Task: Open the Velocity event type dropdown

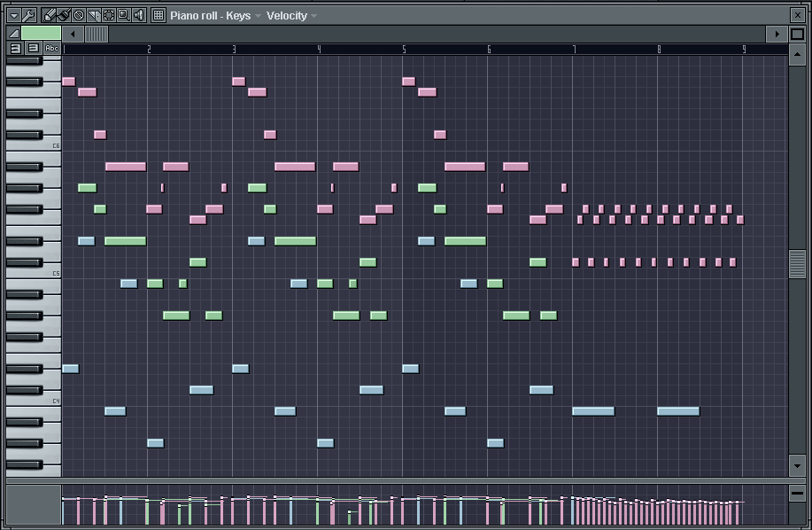Action: [x=291, y=16]
